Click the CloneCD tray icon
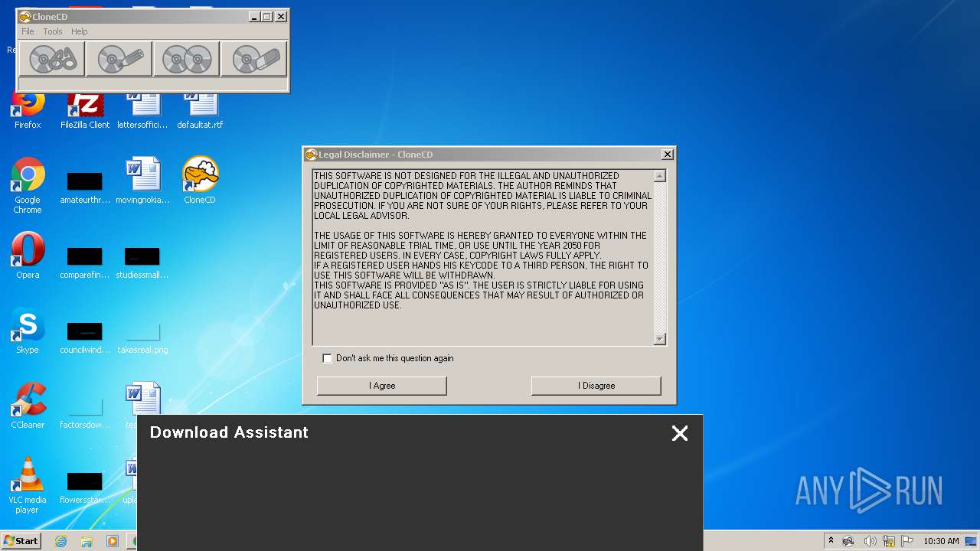Screen dimensions: 980x551 [848, 541]
